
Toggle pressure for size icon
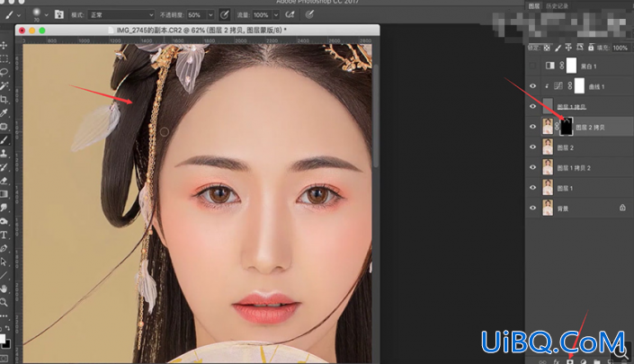309,15
